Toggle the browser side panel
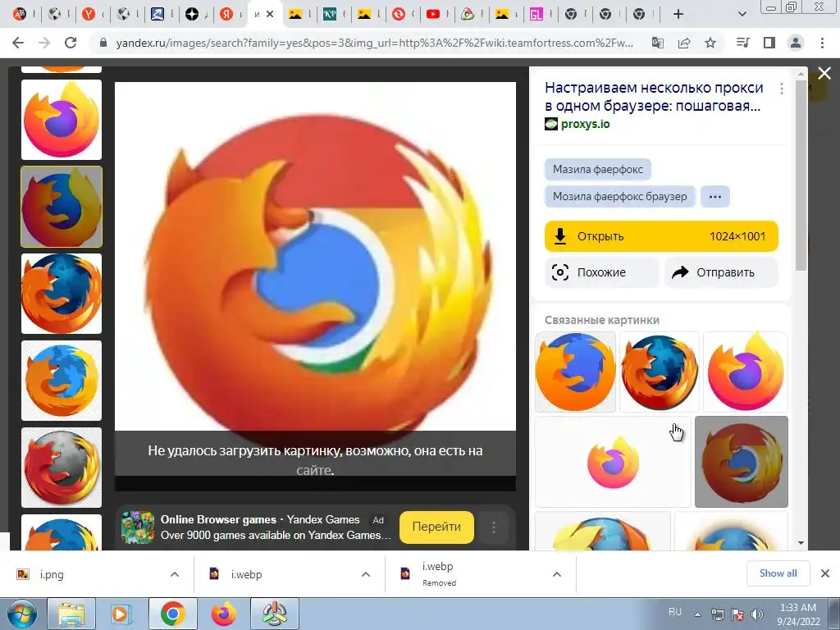This screenshot has height=630, width=840. pyautogui.click(x=769, y=43)
